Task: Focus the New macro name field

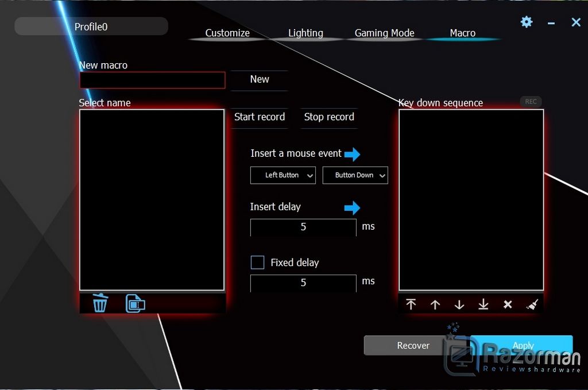Action: (152, 80)
